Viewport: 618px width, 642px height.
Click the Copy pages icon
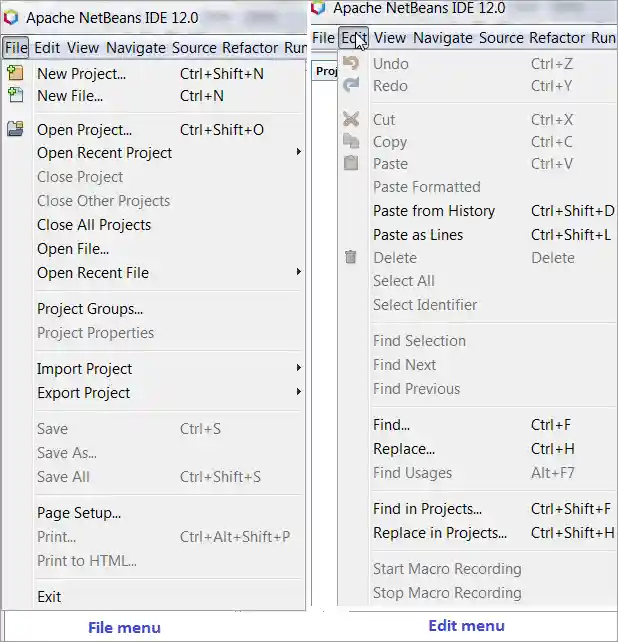click(x=351, y=141)
